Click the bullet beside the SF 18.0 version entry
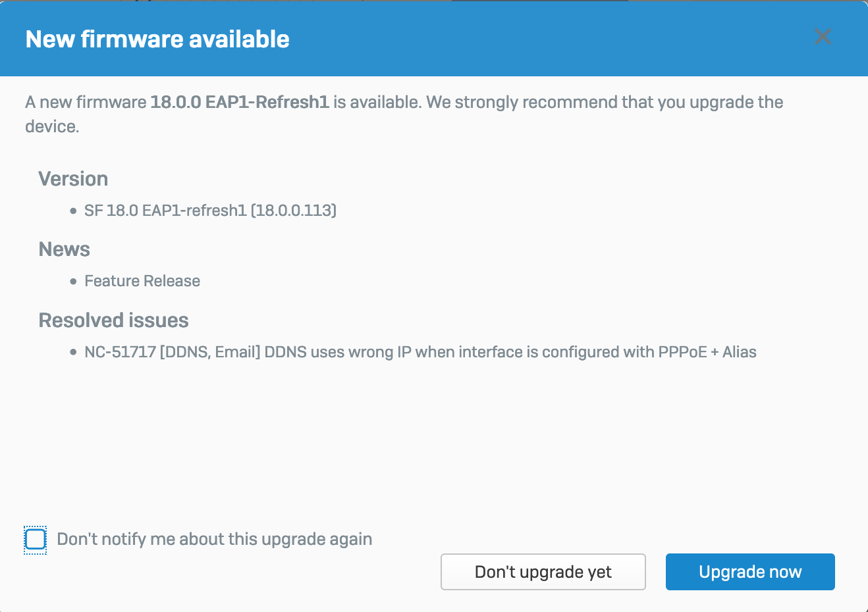Screen dimensions: 868x612 (73, 211)
